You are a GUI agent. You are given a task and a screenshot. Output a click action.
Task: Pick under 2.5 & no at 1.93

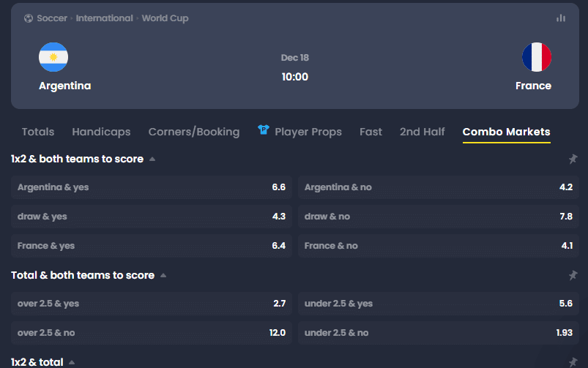(x=439, y=333)
